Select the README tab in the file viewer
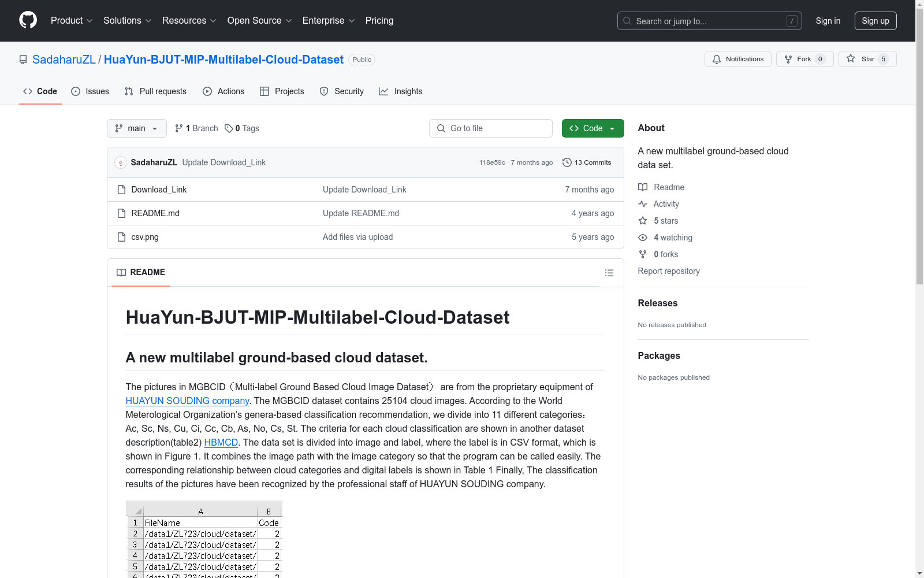924x578 pixels. pos(141,272)
